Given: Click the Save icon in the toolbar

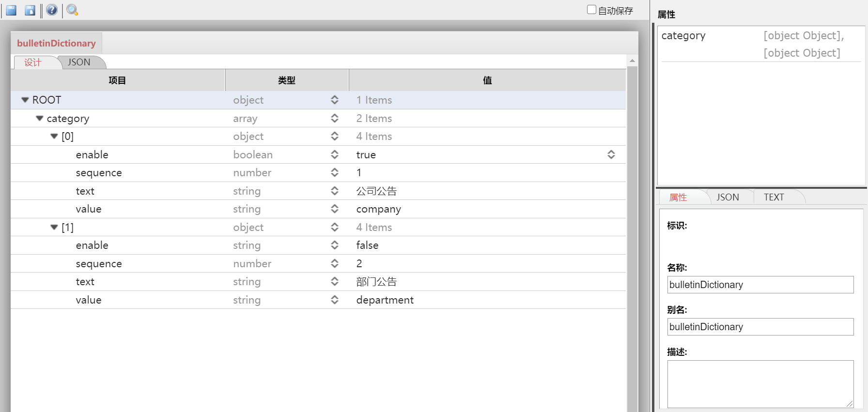Looking at the screenshot, I should coord(11,10).
